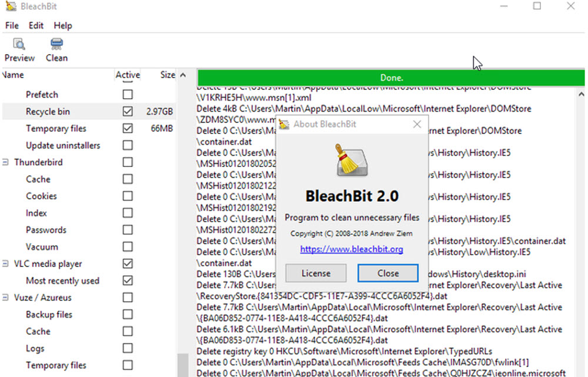Select the Logs row label

(x=35, y=348)
